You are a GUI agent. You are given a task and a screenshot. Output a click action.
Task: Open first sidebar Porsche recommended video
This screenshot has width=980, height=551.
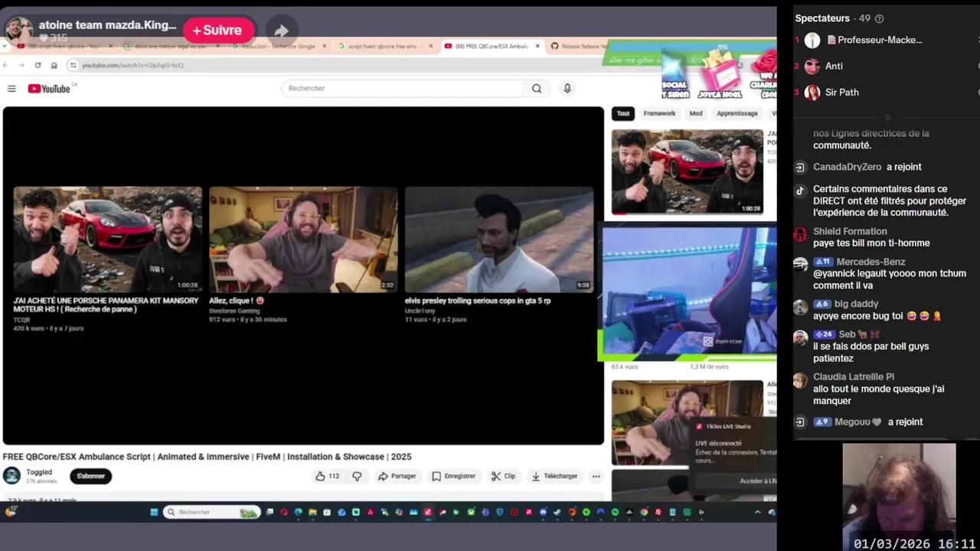point(688,171)
